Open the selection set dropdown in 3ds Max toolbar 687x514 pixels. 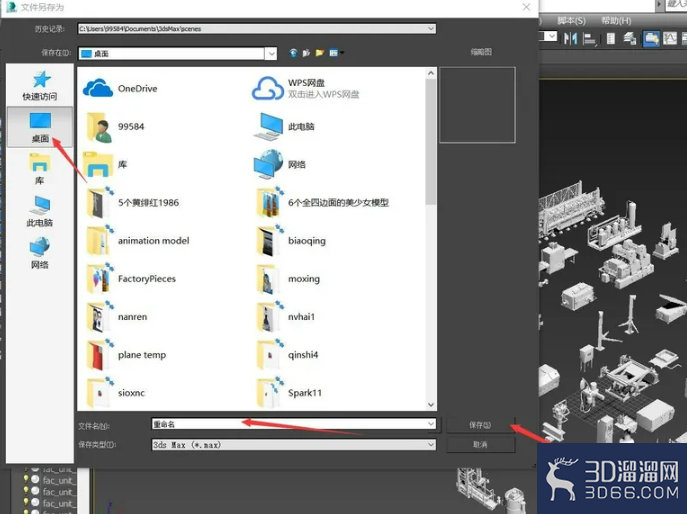551,36
